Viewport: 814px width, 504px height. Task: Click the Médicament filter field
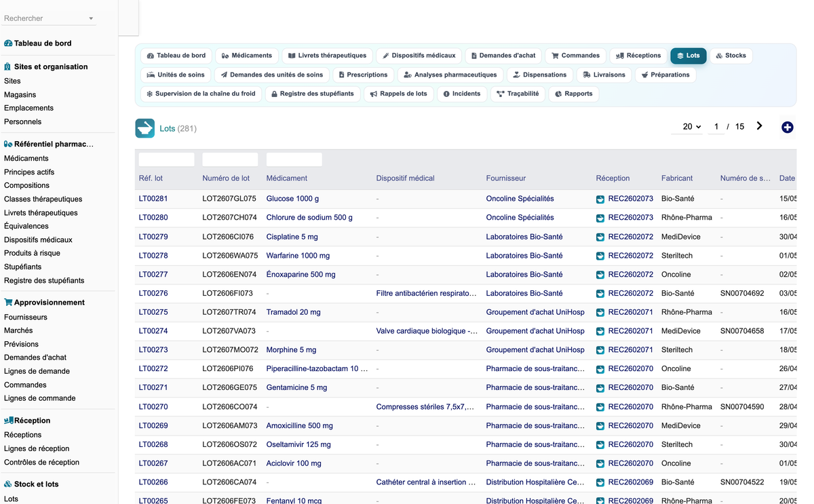(x=294, y=159)
